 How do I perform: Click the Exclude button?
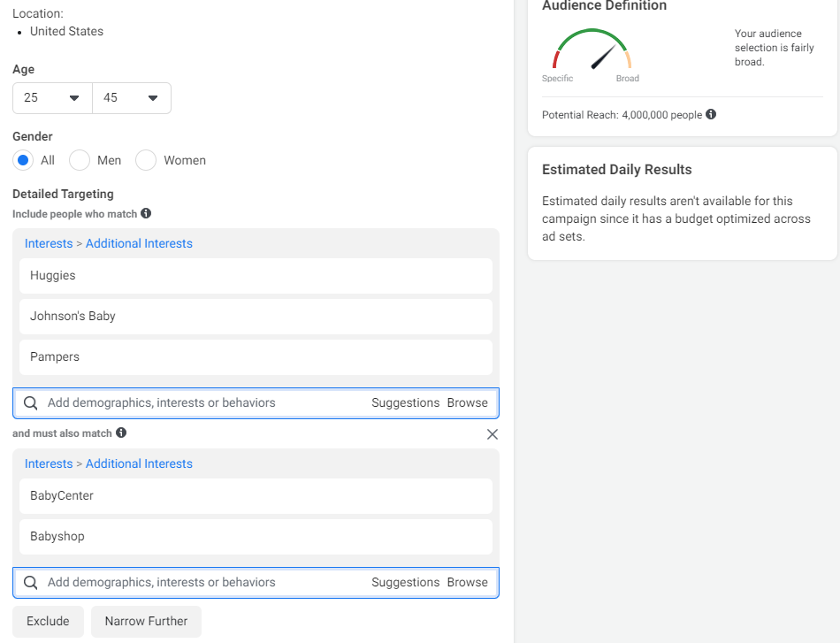[49, 622]
